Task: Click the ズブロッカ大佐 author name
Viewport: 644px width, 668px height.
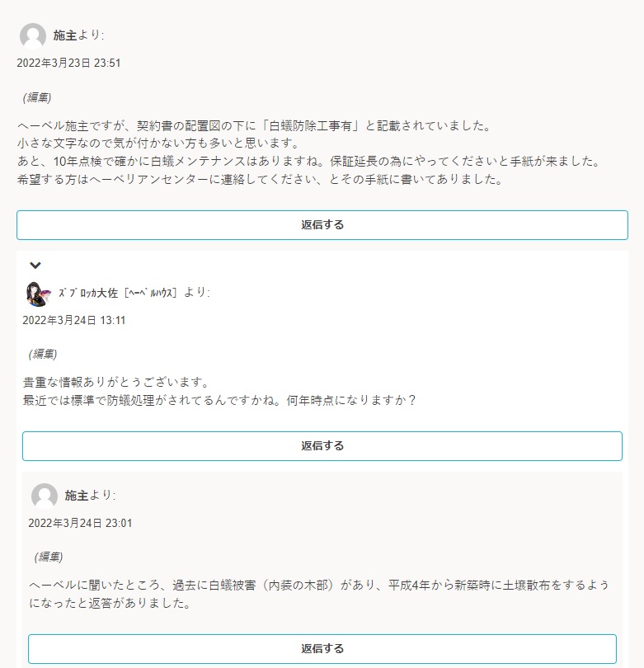Action: [118, 293]
